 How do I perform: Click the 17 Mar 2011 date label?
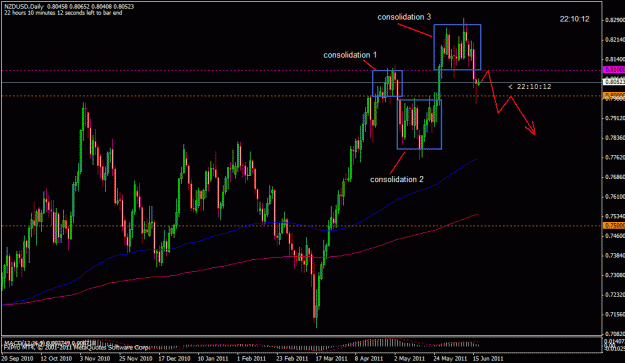332,358
